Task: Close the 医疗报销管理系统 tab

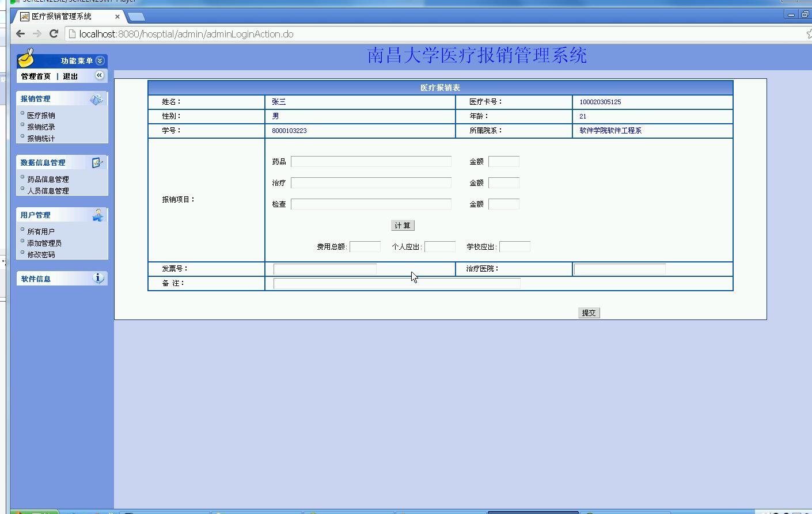Action: pos(117,17)
